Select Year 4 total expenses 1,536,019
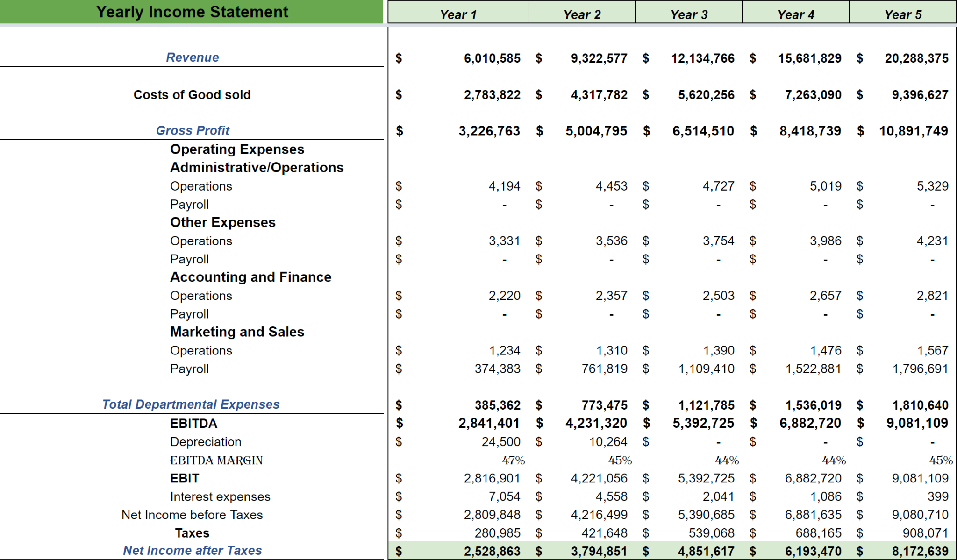 point(814,405)
